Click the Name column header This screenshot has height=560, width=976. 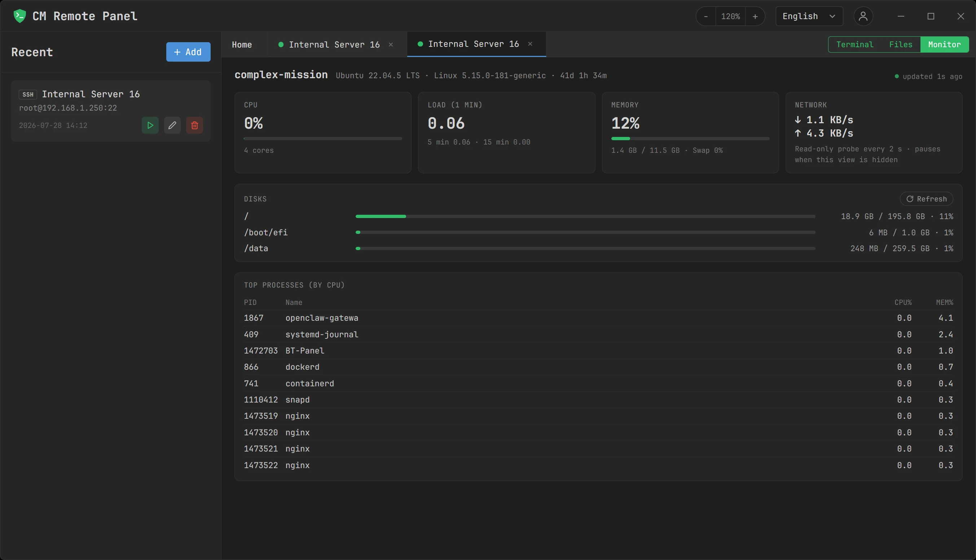(294, 303)
